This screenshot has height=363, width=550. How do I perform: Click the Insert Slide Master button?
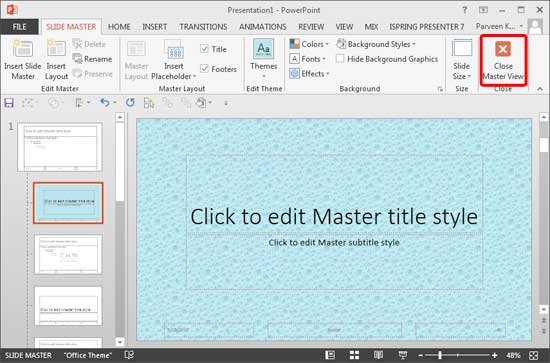tap(23, 60)
